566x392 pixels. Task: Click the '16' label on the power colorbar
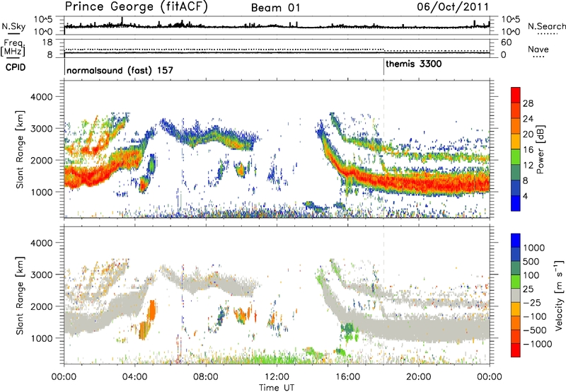point(528,150)
